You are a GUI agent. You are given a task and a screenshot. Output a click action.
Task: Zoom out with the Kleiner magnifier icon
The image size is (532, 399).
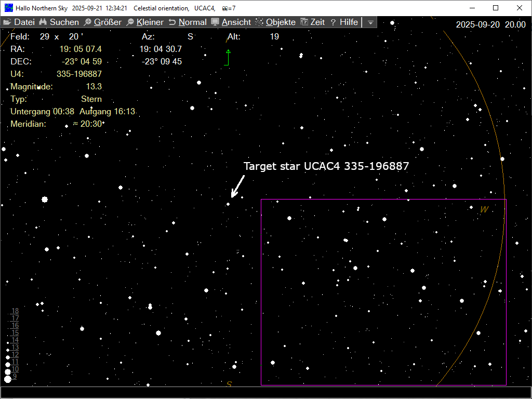130,22
